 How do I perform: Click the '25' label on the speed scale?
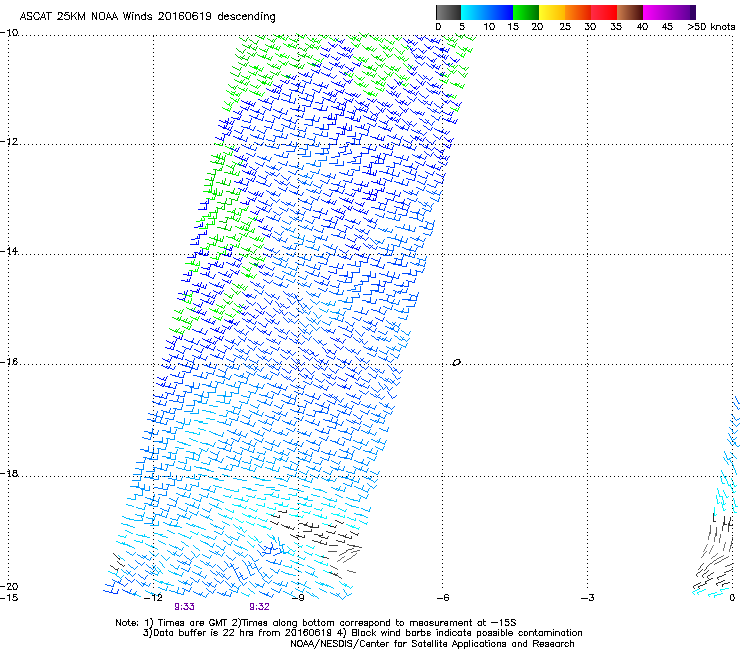565,27
